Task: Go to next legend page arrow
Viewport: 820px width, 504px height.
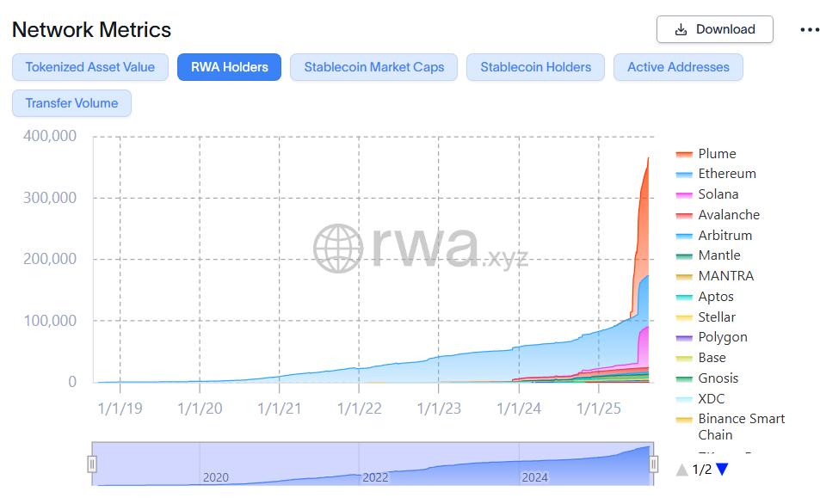Action: (x=722, y=469)
